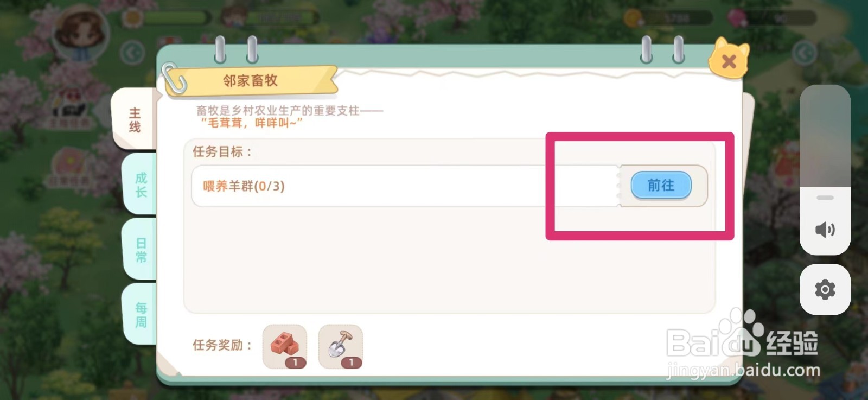This screenshot has width=868, height=400.
Task: Tap the gold coin counter icon
Action: (633, 18)
